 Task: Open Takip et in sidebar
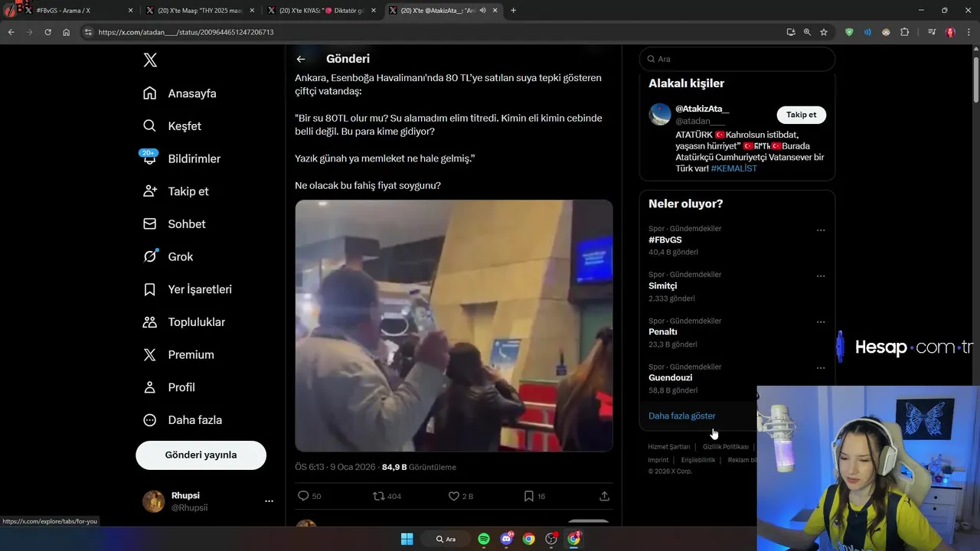176,191
